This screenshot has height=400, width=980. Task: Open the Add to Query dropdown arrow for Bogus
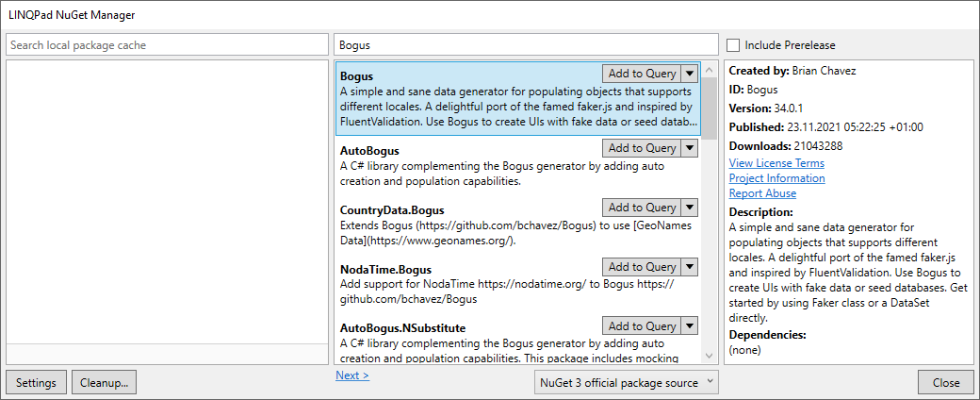point(689,74)
